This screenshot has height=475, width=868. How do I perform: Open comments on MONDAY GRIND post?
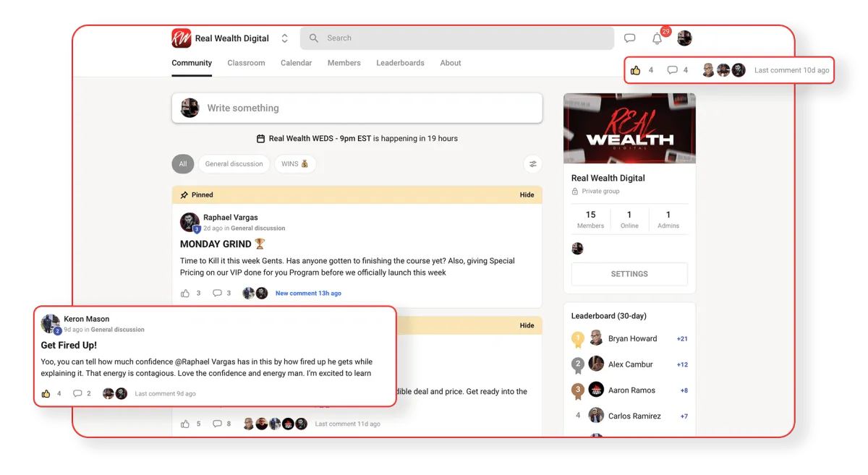click(217, 293)
